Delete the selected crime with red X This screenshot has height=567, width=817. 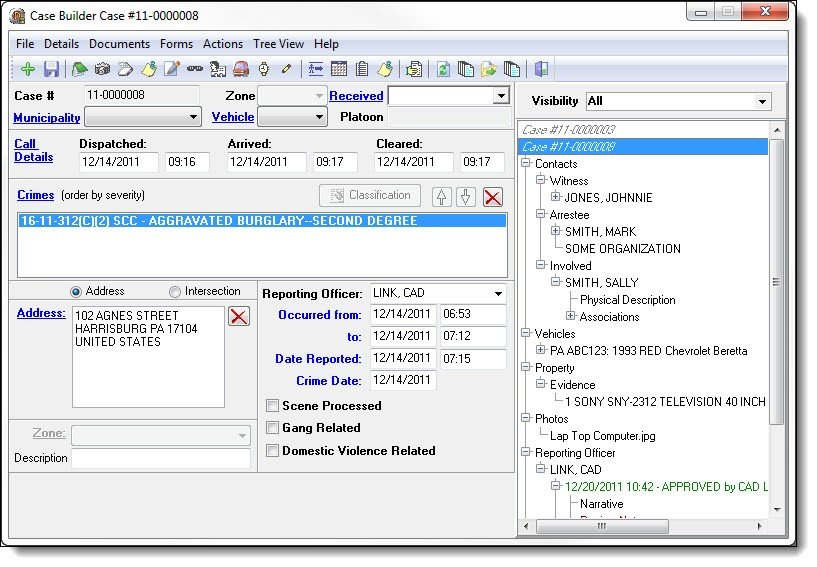[x=492, y=196]
